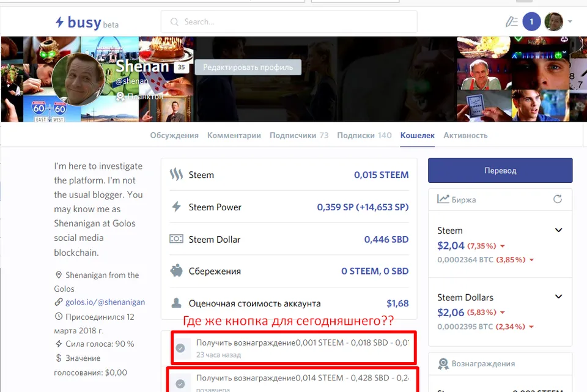Open the golos.io/@shenanigan link
This screenshot has height=392, width=587.
click(x=105, y=302)
